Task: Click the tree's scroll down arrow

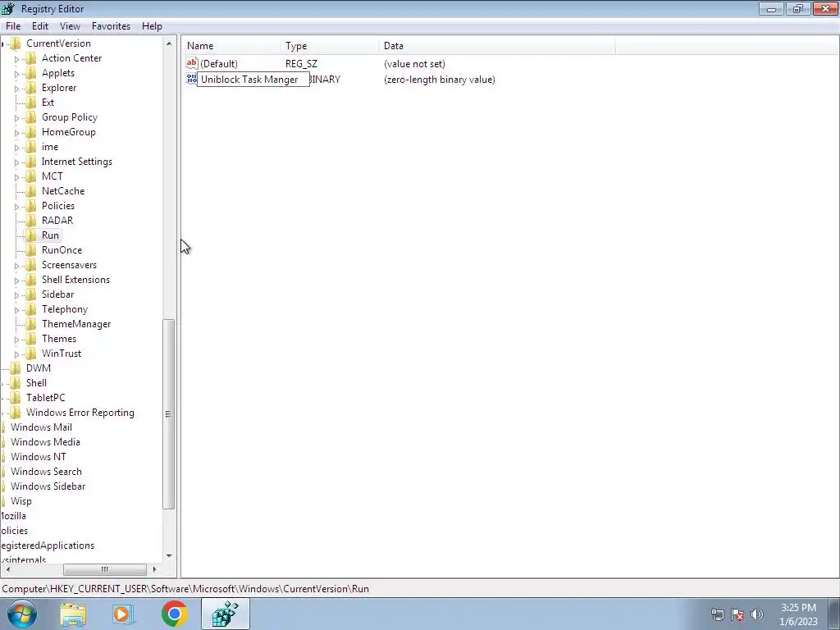Action: click(169, 556)
